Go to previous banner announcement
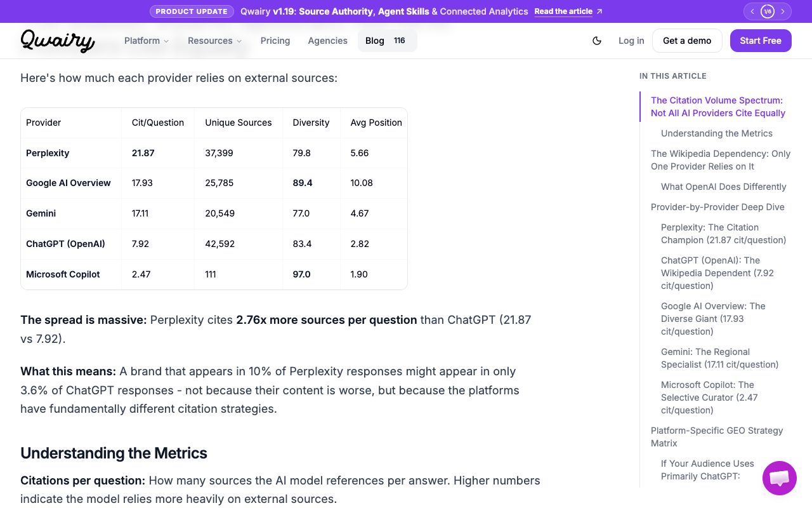The image size is (812, 508). (752, 11)
